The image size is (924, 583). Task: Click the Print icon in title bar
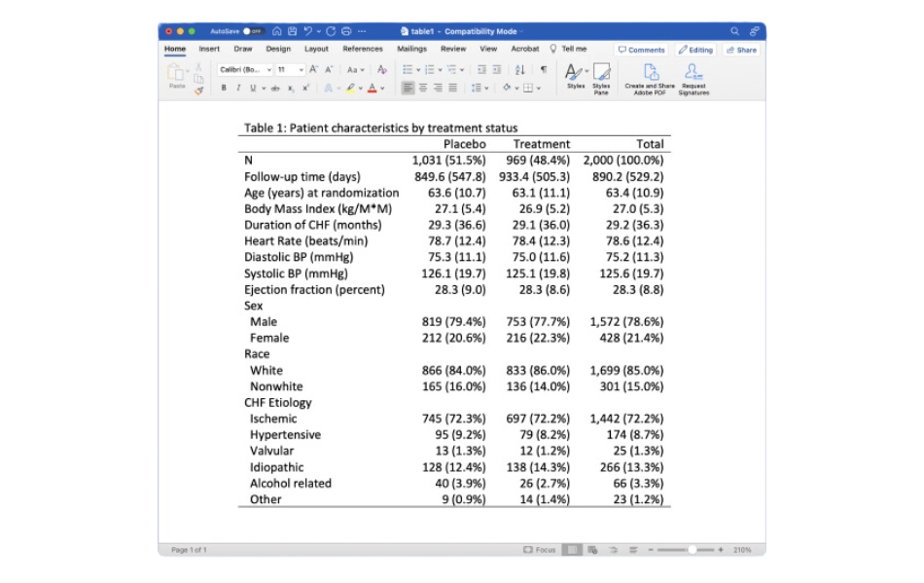(x=345, y=31)
